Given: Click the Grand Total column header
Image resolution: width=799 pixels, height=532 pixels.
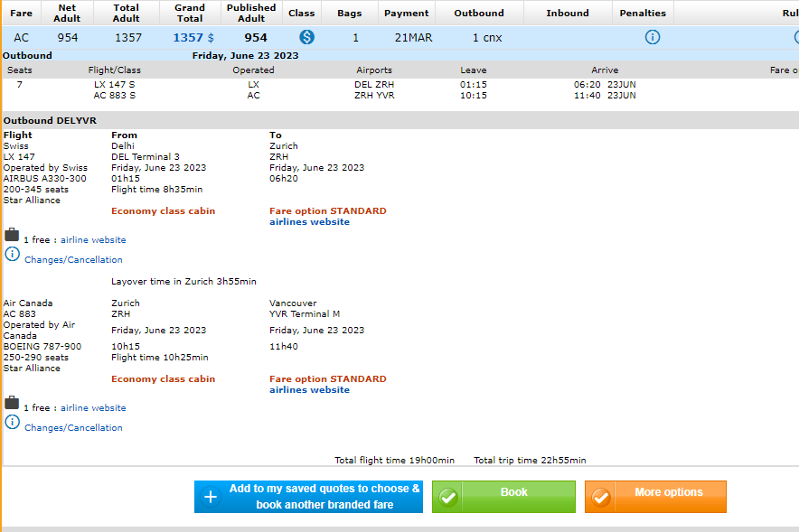Looking at the screenshot, I should [x=189, y=13].
